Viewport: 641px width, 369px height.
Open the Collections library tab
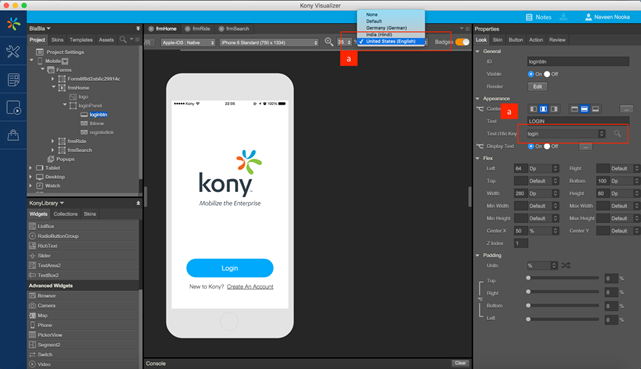coord(65,214)
